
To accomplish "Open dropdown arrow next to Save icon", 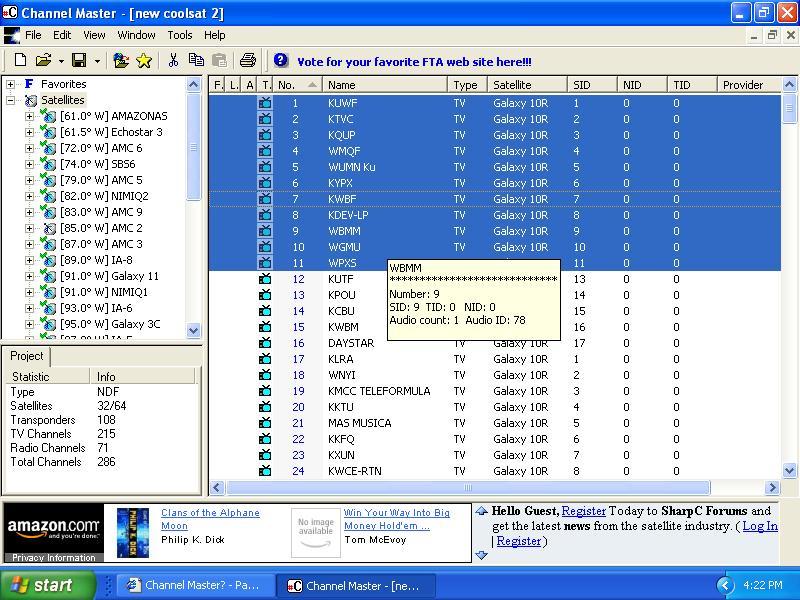I will 97,61.
